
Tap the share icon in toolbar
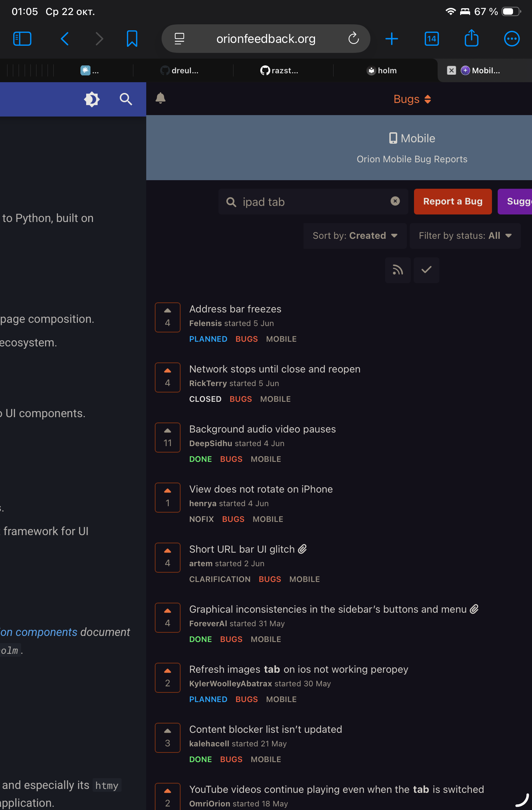(x=471, y=39)
